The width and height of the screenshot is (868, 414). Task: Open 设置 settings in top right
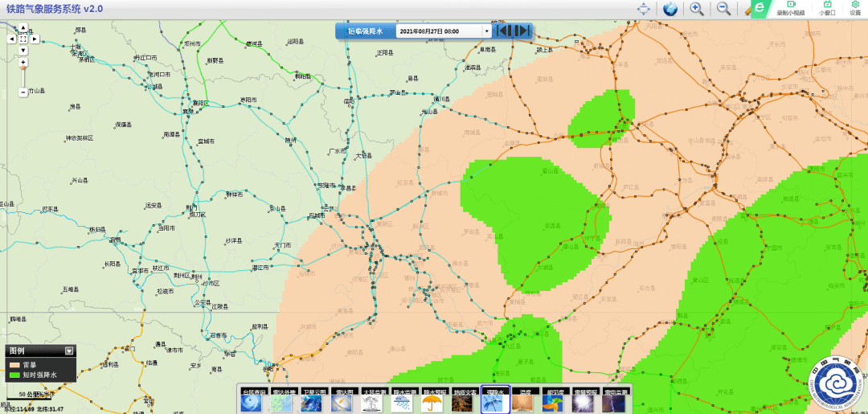point(854,9)
